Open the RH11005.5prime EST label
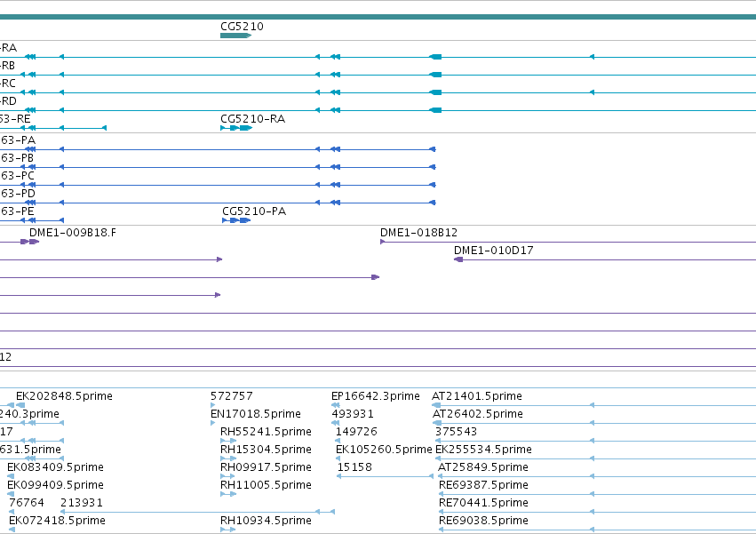This screenshot has width=756, height=534. tap(266, 485)
